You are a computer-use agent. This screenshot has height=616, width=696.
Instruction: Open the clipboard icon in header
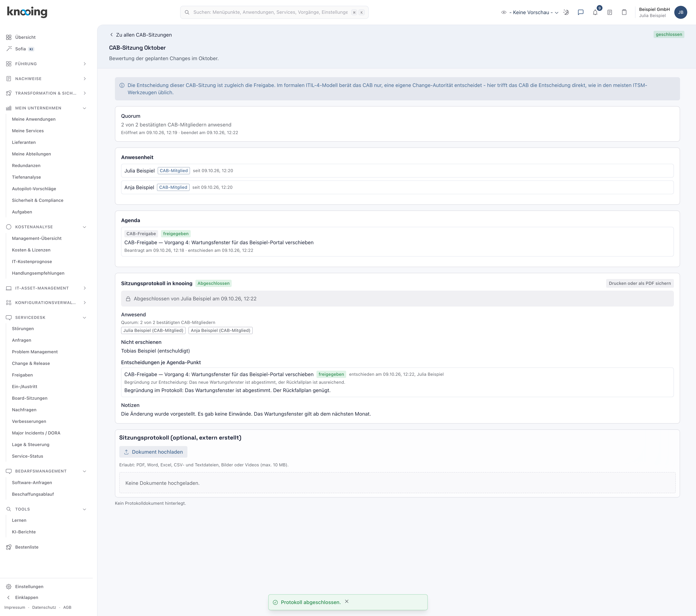pyautogui.click(x=624, y=12)
